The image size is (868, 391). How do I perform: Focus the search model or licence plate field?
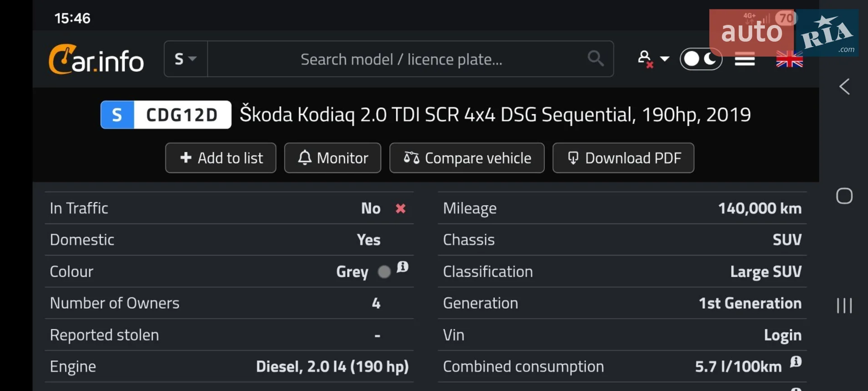(x=401, y=59)
